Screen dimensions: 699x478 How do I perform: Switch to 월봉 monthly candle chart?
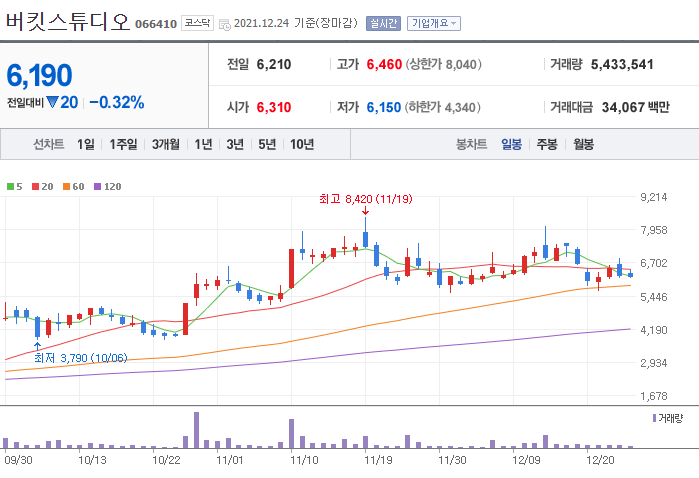(x=584, y=144)
